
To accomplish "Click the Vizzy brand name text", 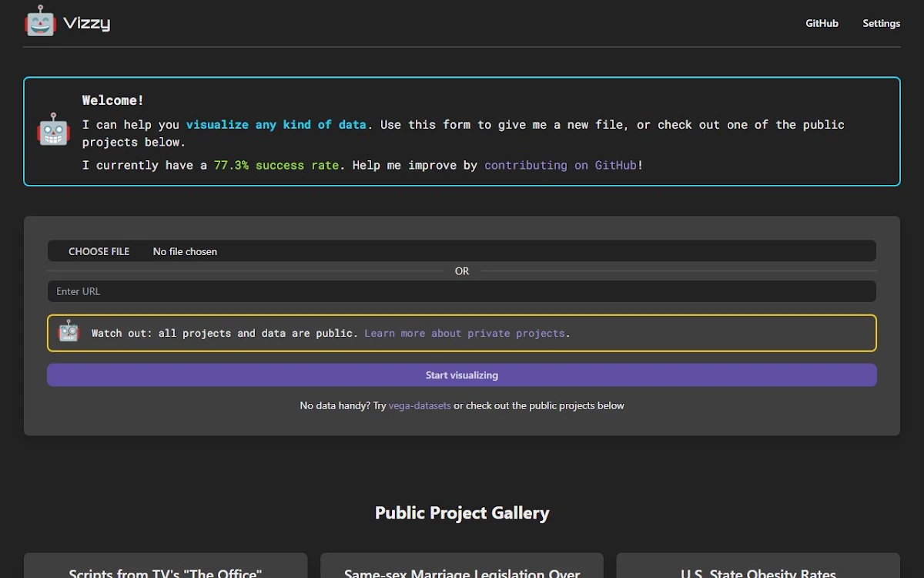I will pos(87,24).
